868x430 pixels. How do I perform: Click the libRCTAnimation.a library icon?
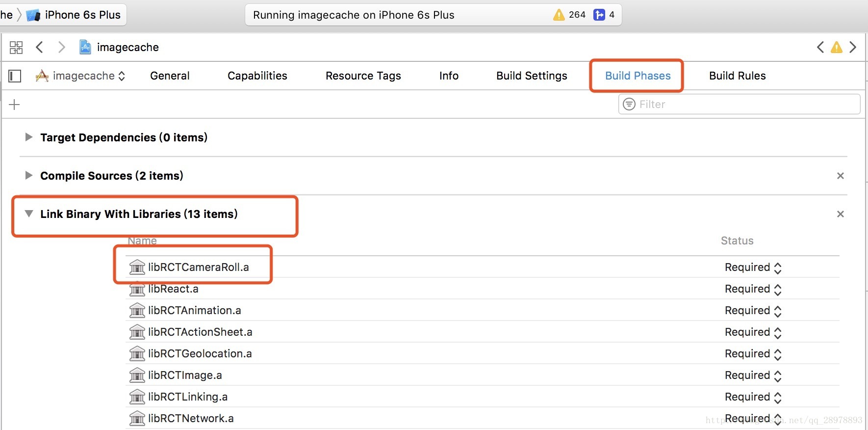click(x=137, y=310)
